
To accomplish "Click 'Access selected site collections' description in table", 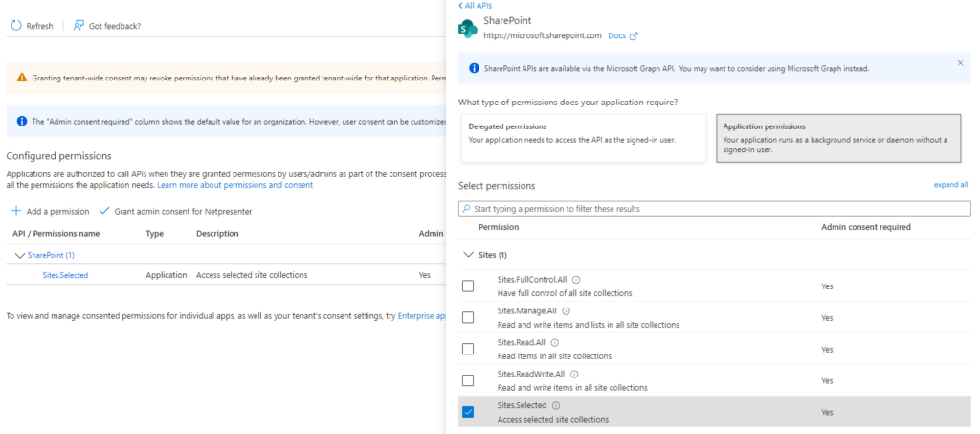I will coord(252,275).
